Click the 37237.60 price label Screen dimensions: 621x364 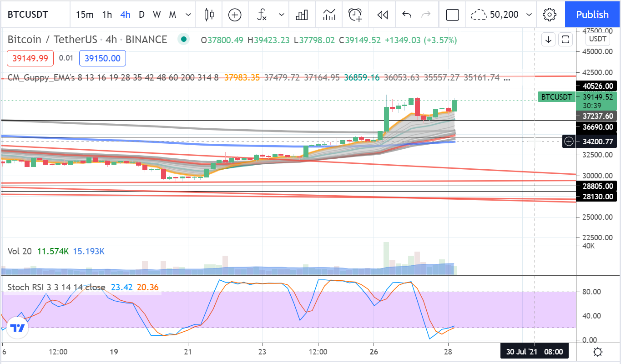[596, 116]
